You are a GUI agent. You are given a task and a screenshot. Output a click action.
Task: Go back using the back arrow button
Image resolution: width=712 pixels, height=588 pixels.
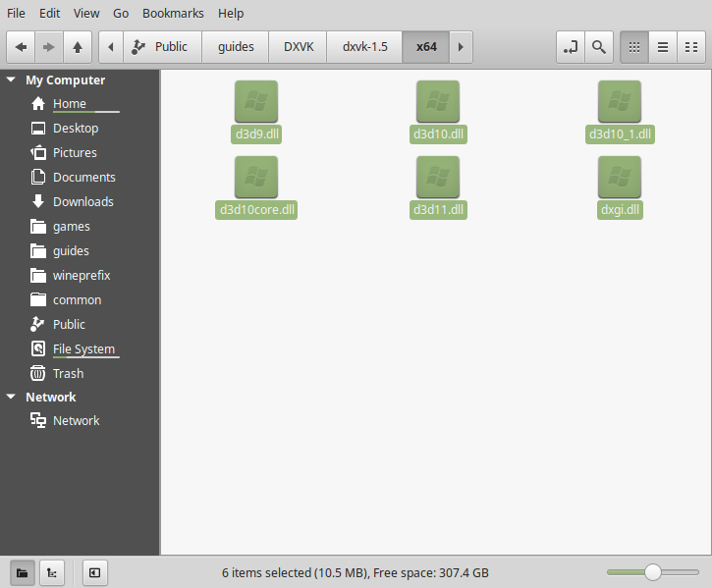coord(21,47)
